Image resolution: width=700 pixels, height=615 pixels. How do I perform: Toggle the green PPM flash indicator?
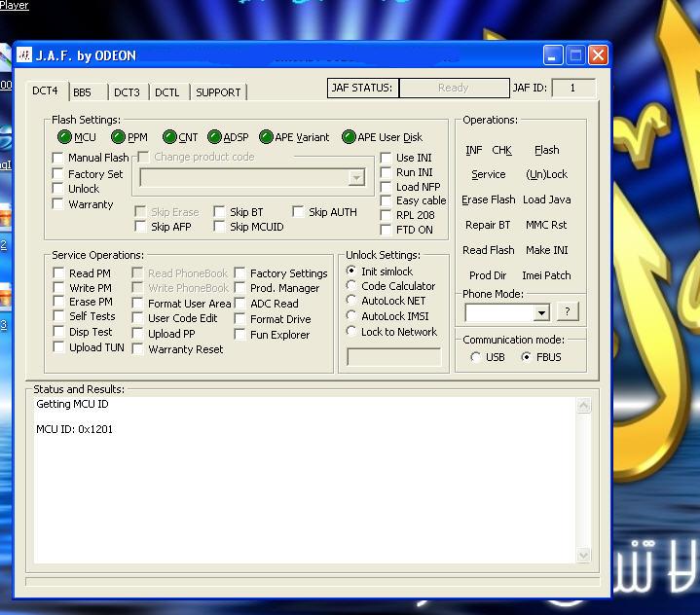[118, 137]
